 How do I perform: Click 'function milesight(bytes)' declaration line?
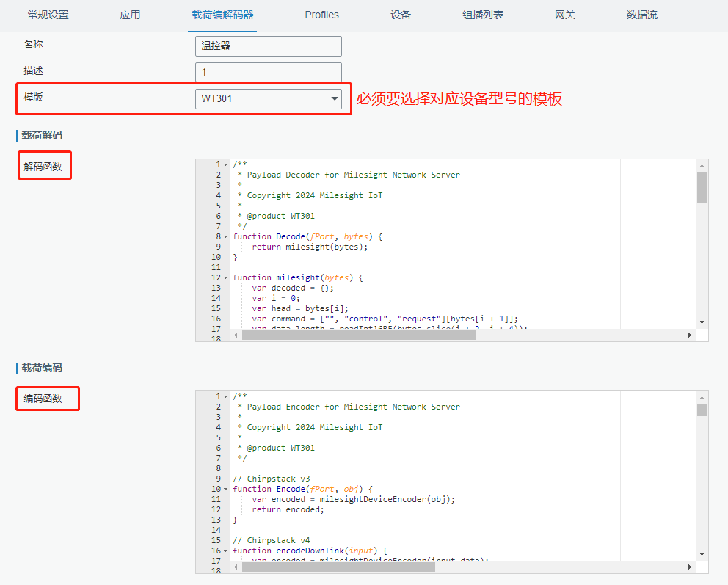coord(298,277)
